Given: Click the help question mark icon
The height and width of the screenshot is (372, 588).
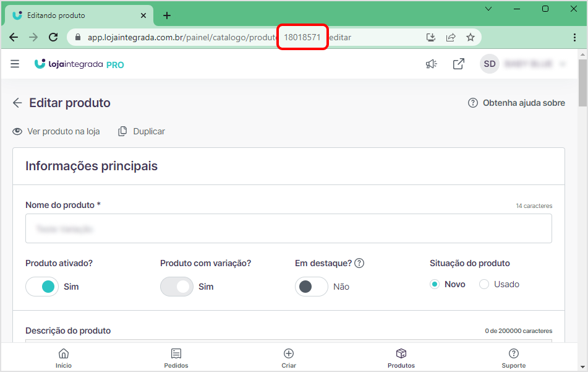Looking at the screenshot, I should click(473, 103).
